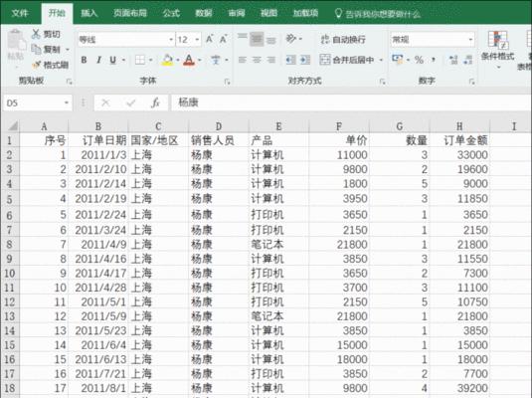
Task: Increase font size with larger A
Action: (210, 40)
